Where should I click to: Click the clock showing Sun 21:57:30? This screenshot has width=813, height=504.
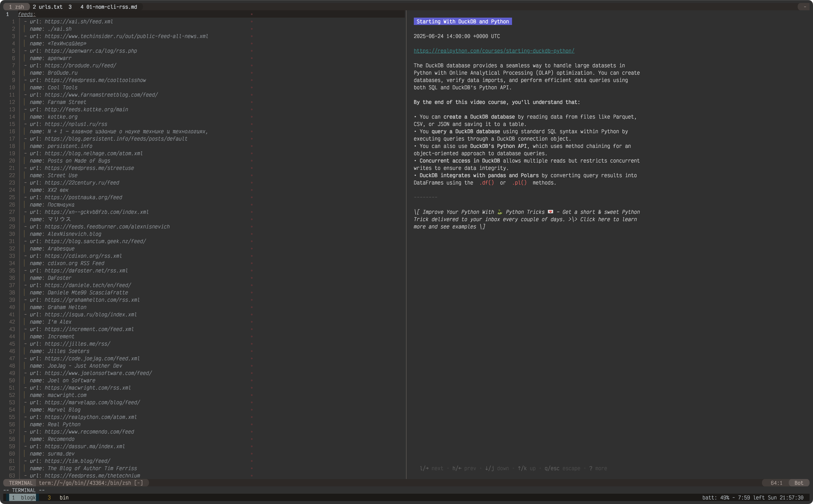click(x=785, y=497)
